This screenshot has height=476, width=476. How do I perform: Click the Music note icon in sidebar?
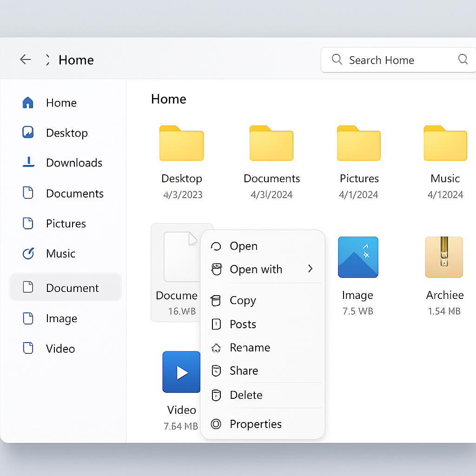(28, 253)
